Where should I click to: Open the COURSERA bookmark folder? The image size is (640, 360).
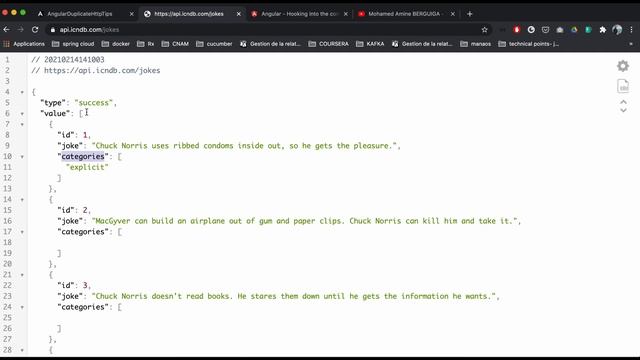[x=329, y=44]
